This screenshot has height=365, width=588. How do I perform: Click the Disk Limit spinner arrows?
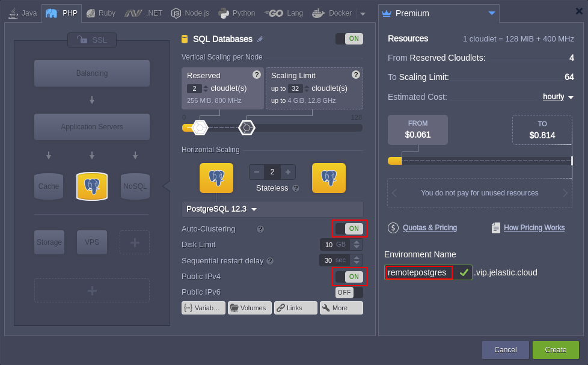[357, 245]
